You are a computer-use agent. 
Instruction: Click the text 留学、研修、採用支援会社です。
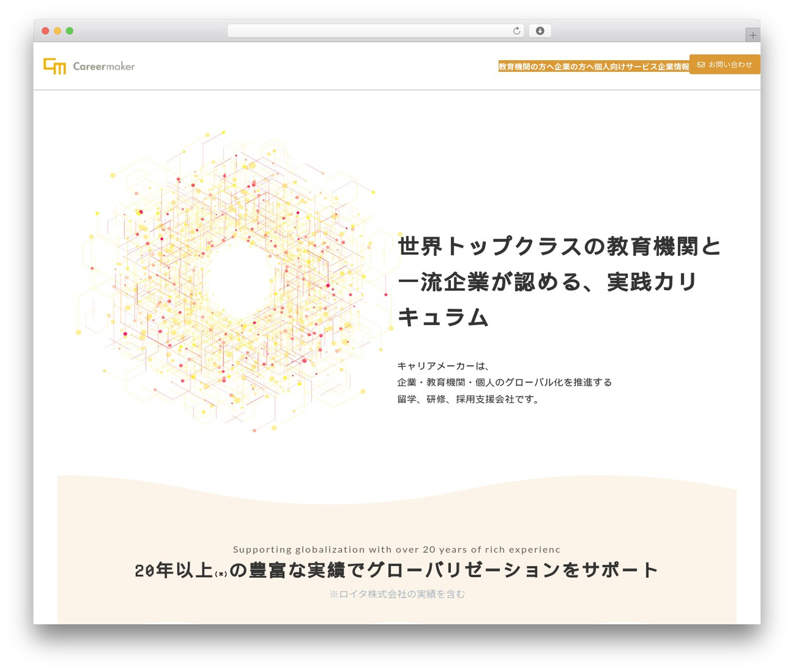coord(470,399)
